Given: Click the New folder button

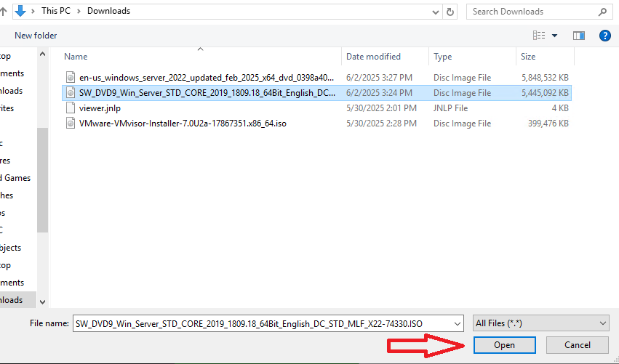Looking at the screenshot, I should coord(36,36).
